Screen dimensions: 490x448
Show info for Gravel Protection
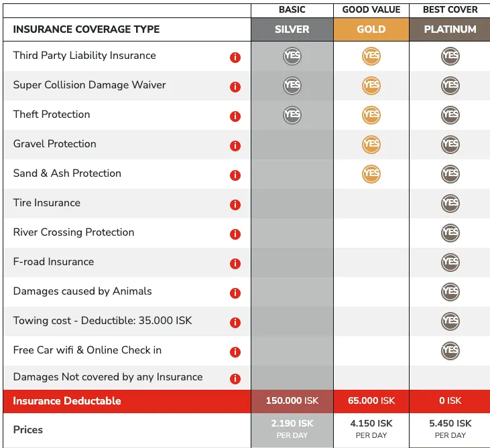coord(235,146)
